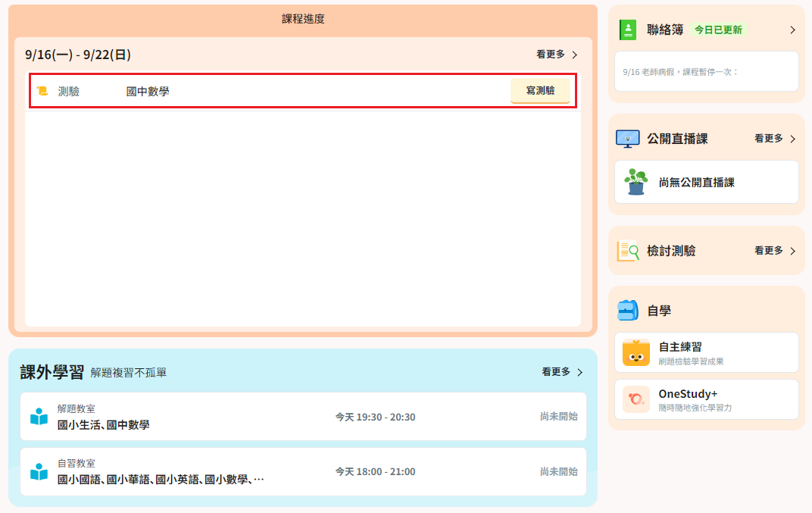Open the OneStudy+ card
Viewport: 812px width, 513px height.
pyautogui.click(x=707, y=399)
